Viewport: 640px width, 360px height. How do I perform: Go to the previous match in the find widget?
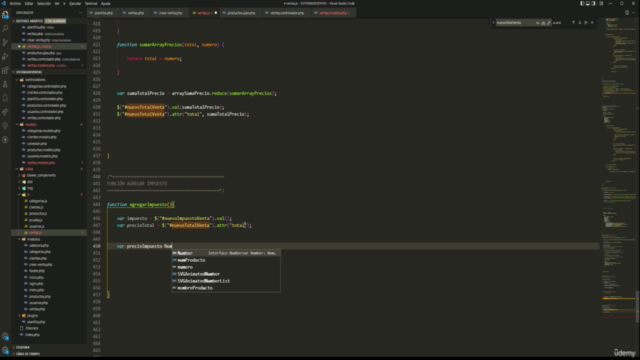click(x=573, y=23)
